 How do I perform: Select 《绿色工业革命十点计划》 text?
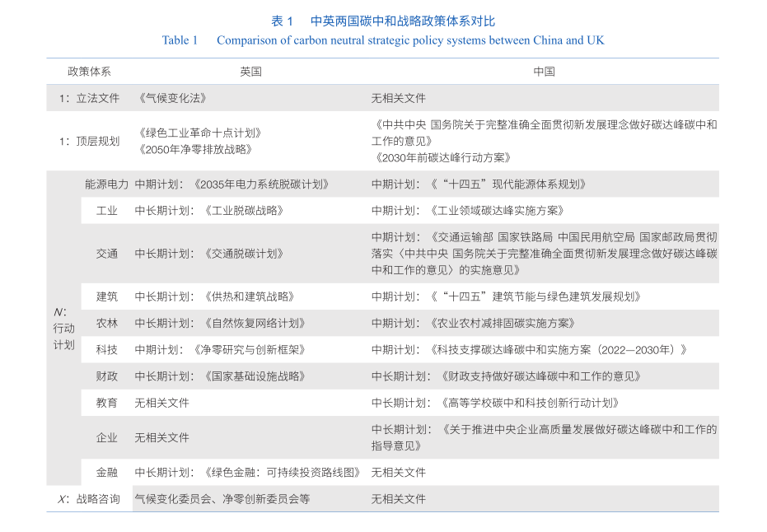tap(199, 133)
